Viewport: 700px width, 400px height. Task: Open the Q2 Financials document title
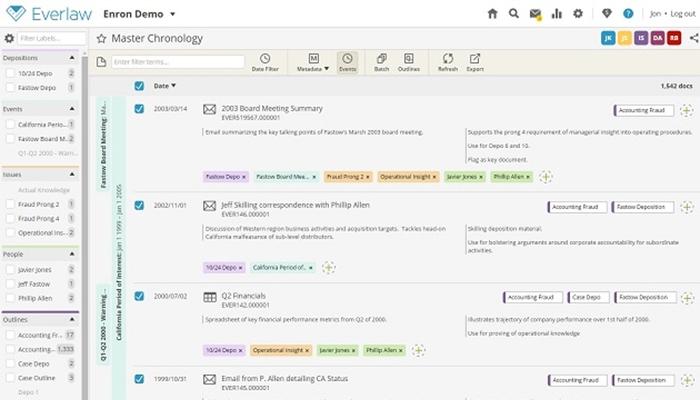coord(243,296)
